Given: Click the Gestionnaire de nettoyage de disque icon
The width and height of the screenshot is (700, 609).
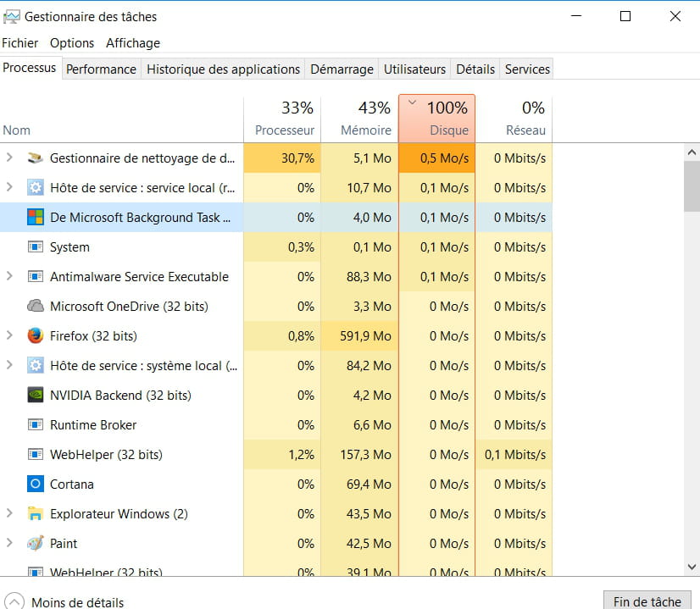Looking at the screenshot, I should pos(36,158).
